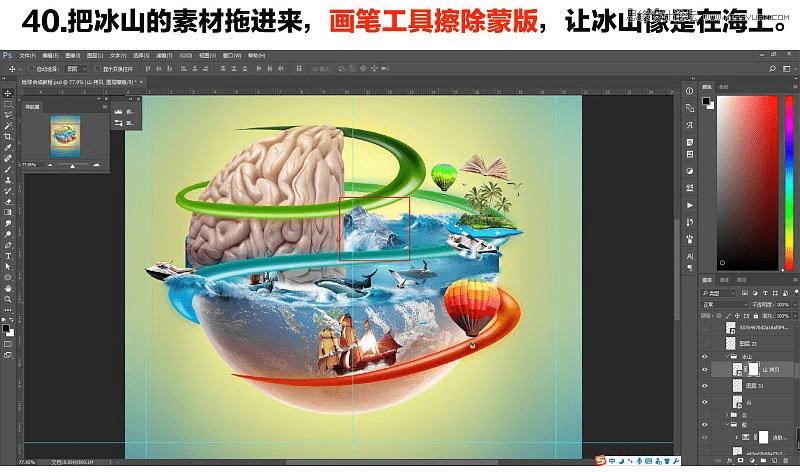Toggle visibility of the 冰山 group
This screenshot has height=472, width=800.
705,357
